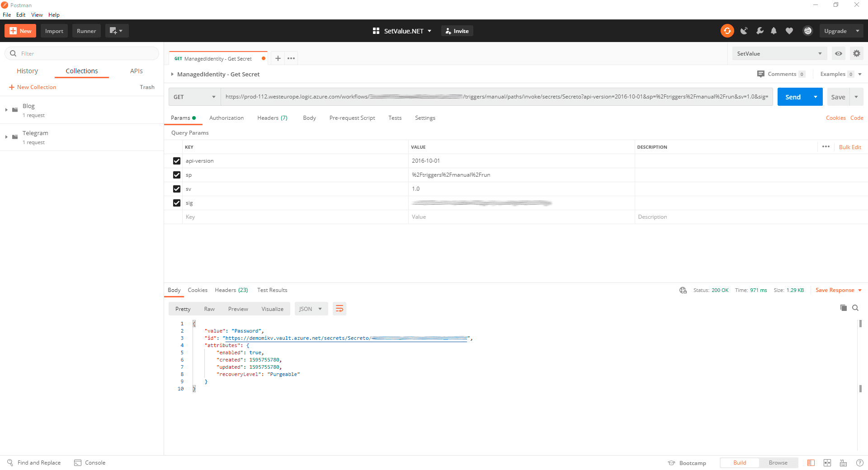
Task: Open keyboard shortcuts icon
Action: (844, 463)
